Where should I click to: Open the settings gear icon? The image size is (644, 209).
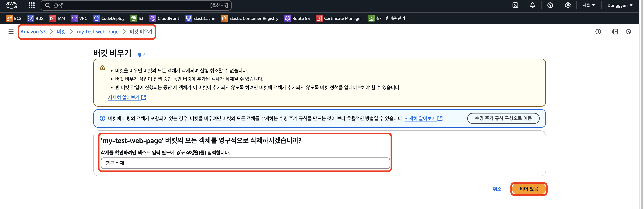[568, 5]
